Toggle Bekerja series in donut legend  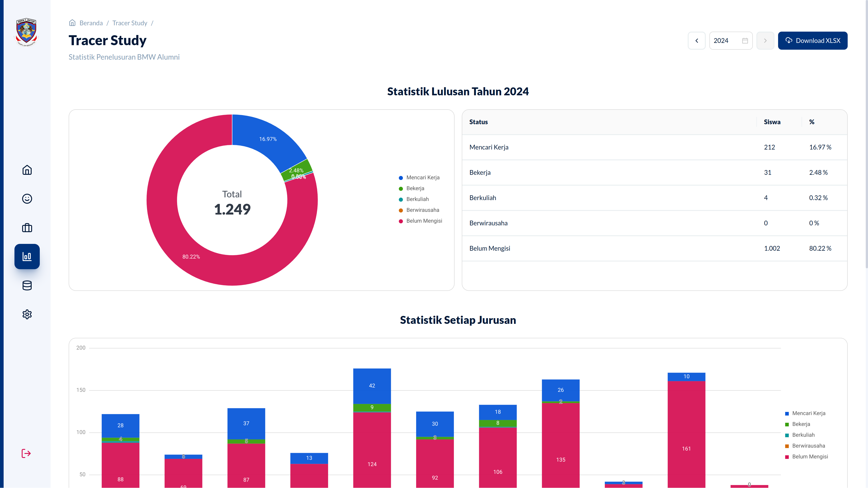point(415,188)
